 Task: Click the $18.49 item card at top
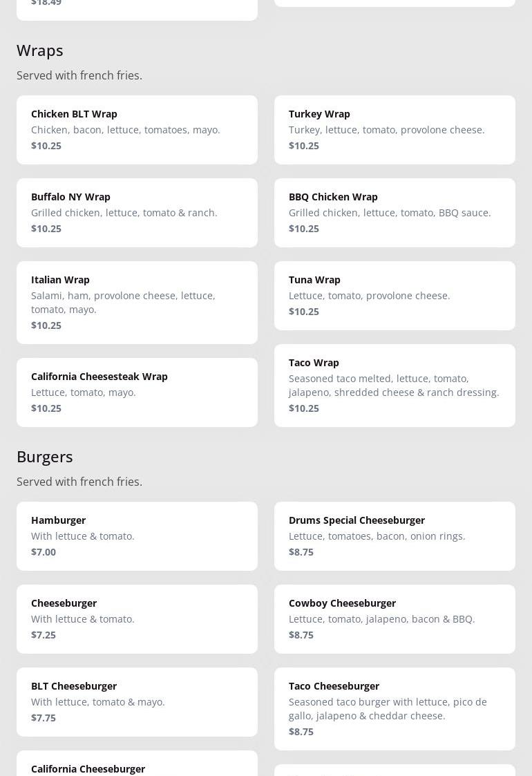[137, 10]
